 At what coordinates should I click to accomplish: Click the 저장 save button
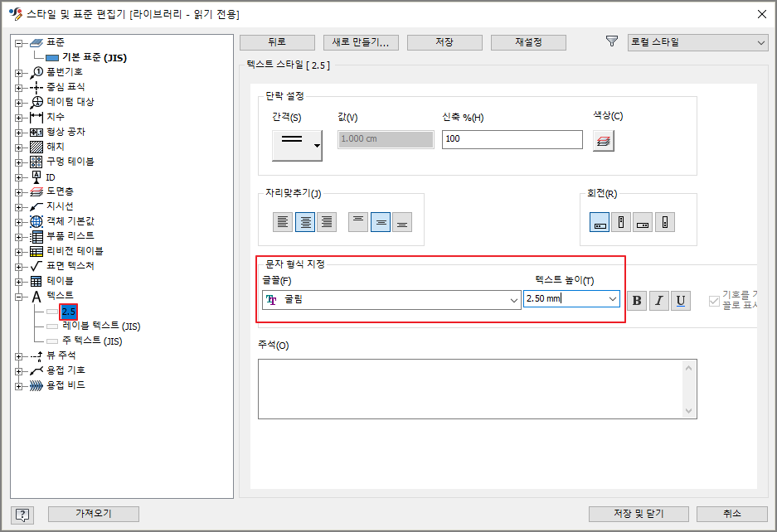(x=444, y=42)
